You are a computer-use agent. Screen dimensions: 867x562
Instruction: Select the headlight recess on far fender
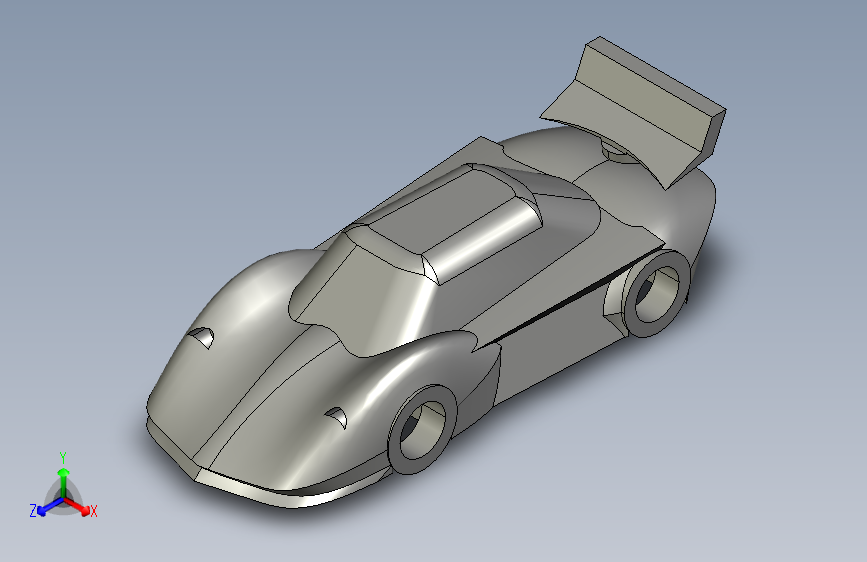[201, 337]
